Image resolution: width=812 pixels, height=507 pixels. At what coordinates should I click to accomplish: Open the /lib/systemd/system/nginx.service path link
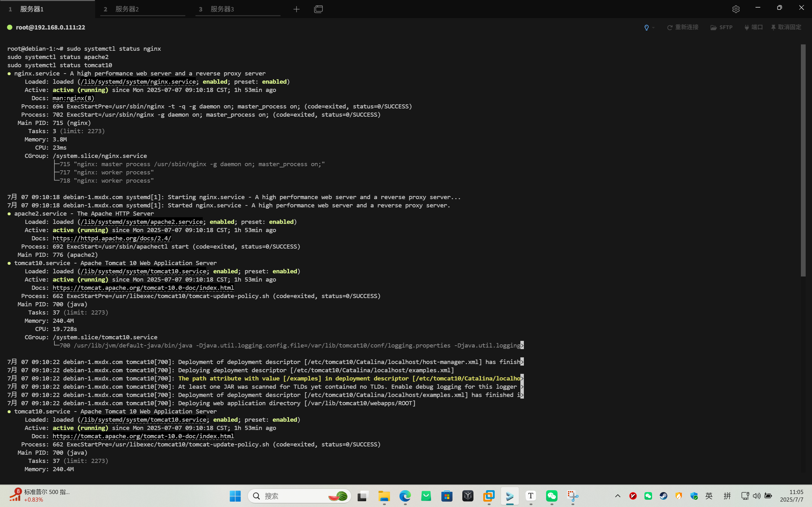point(138,81)
